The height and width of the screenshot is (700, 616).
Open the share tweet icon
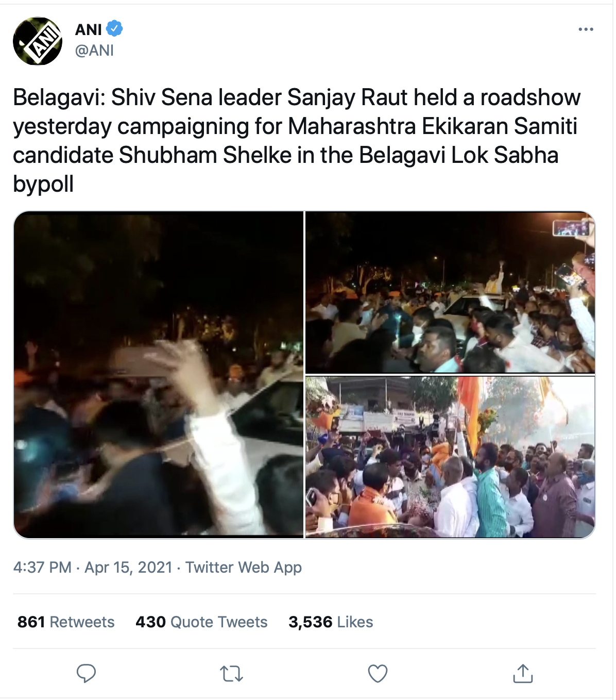tap(523, 673)
